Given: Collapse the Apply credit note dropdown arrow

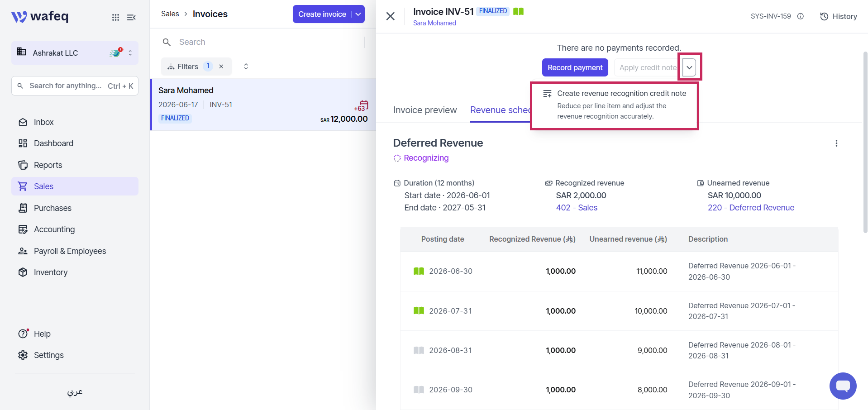Looking at the screenshot, I should [689, 67].
